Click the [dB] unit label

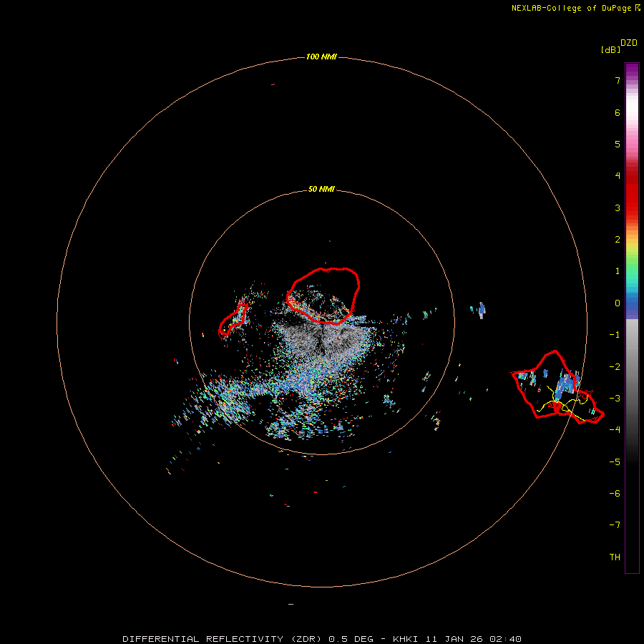pos(611,49)
